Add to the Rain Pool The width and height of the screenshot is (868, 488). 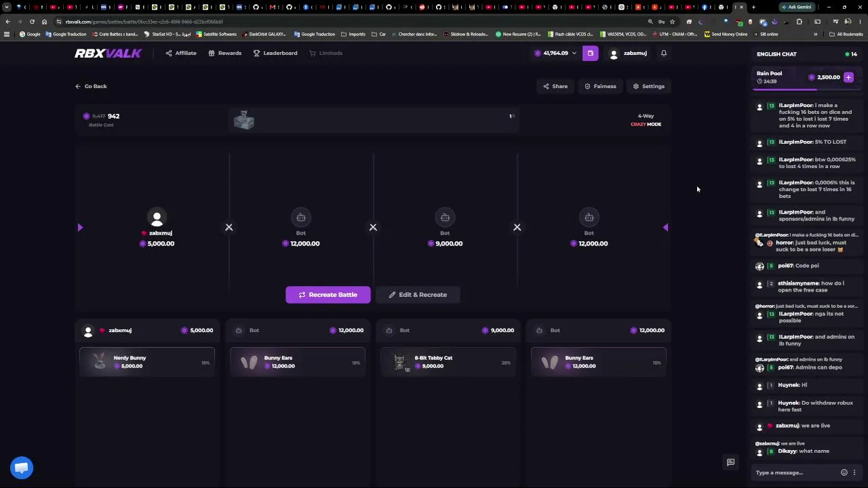click(x=848, y=77)
